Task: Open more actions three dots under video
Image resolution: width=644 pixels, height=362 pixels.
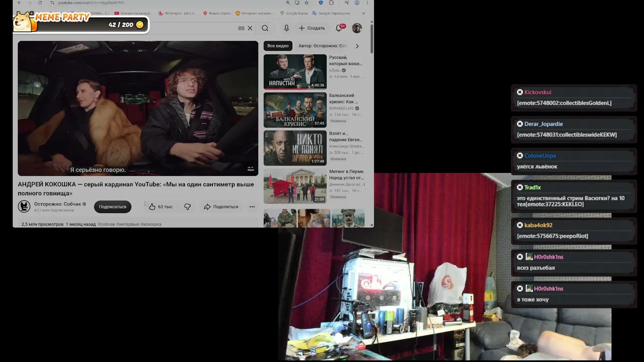Action: coord(252,207)
